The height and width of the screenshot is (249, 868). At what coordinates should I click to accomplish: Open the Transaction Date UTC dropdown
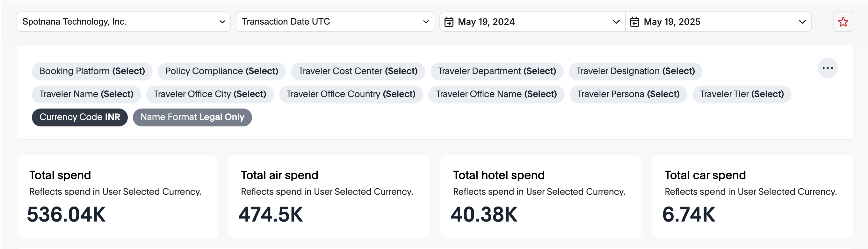[335, 22]
